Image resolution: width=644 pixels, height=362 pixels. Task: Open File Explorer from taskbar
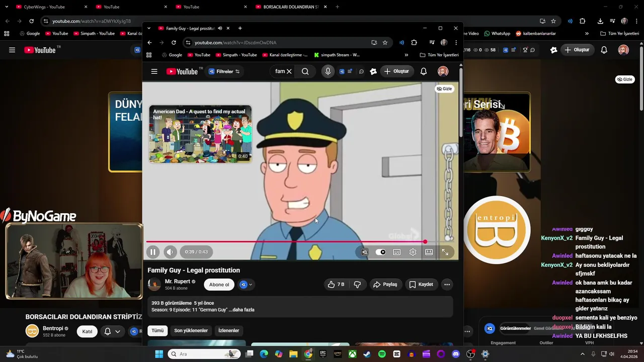293,354
